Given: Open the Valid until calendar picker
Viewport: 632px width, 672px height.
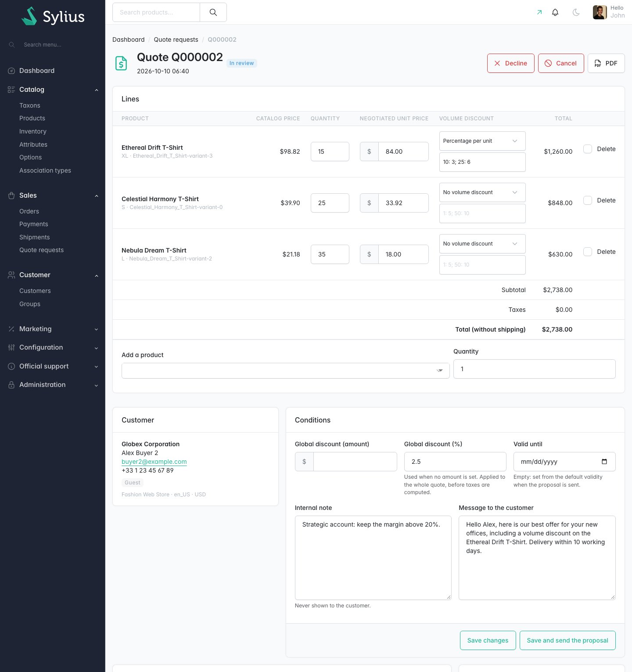Looking at the screenshot, I should point(604,462).
